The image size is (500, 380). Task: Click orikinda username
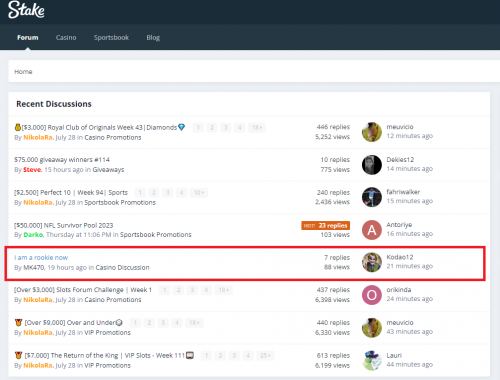[399, 290]
